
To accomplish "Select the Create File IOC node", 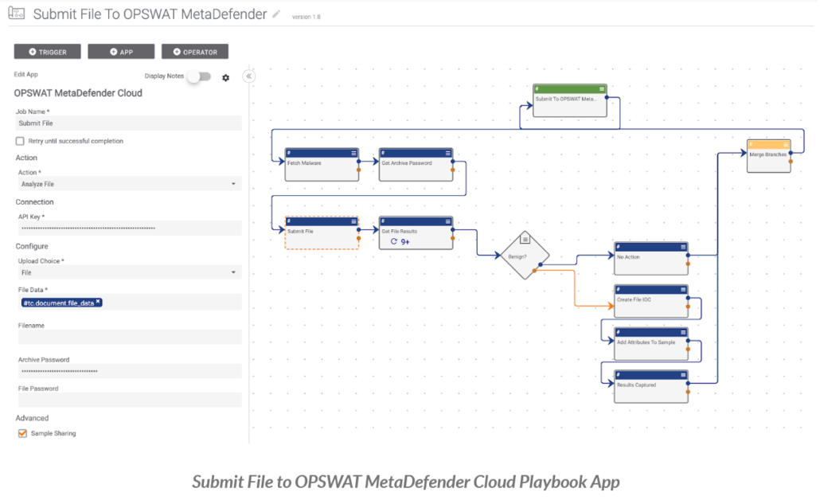I will 651,301.
